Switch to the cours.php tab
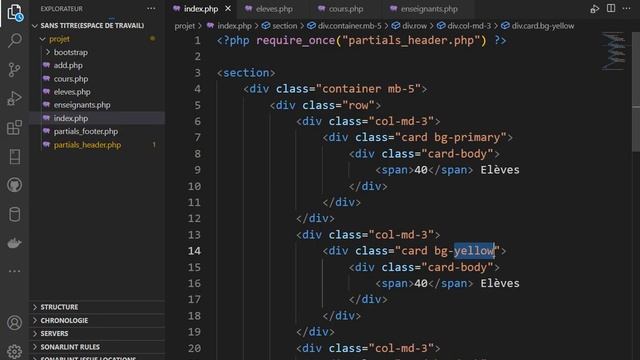The height and width of the screenshot is (360, 640). point(340,9)
